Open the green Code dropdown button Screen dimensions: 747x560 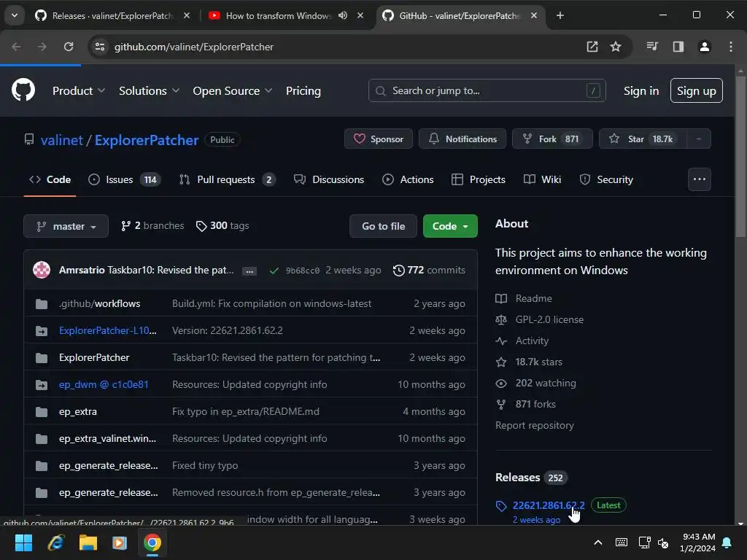pyautogui.click(x=450, y=226)
